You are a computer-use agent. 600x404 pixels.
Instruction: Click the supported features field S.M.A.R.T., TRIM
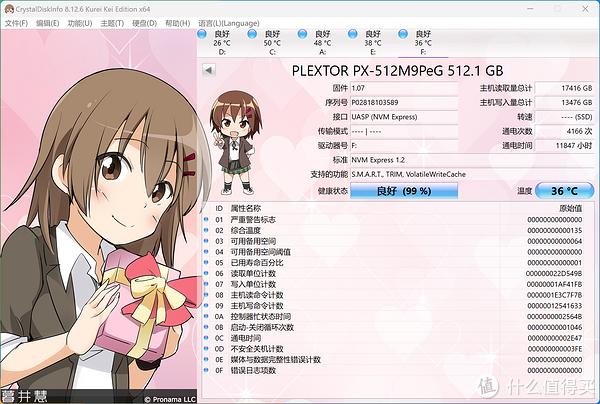tap(471, 174)
